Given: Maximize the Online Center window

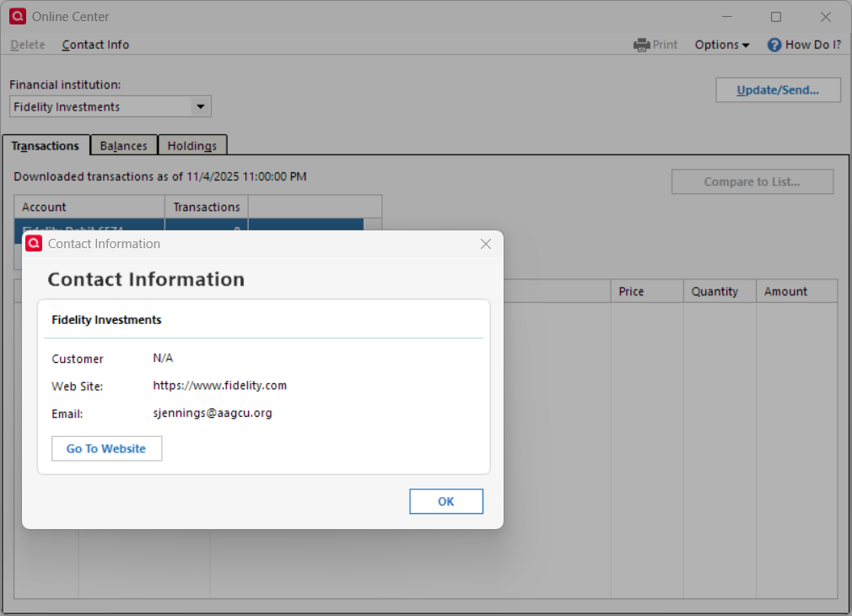Looking at the screenshot, I should (x=776, y=17).
